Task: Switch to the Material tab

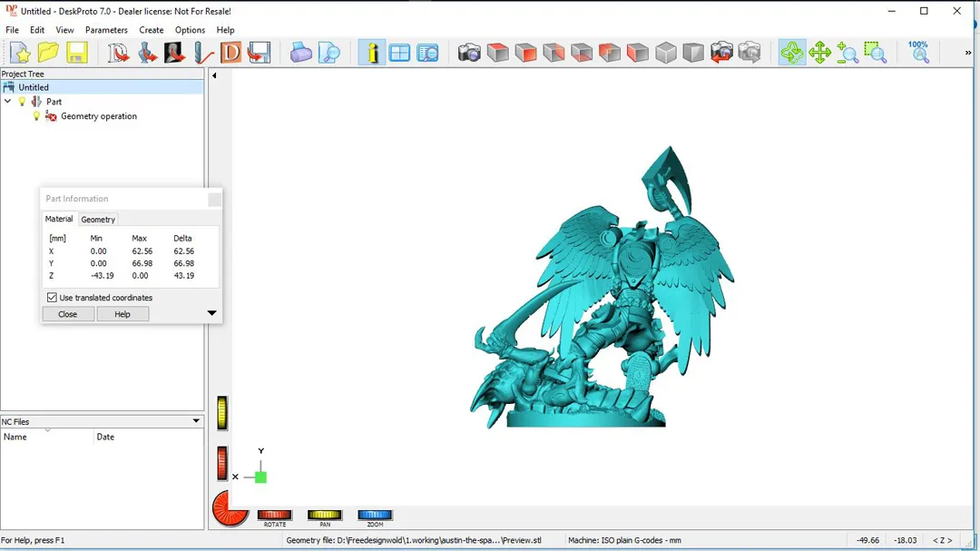Action: 59,219
